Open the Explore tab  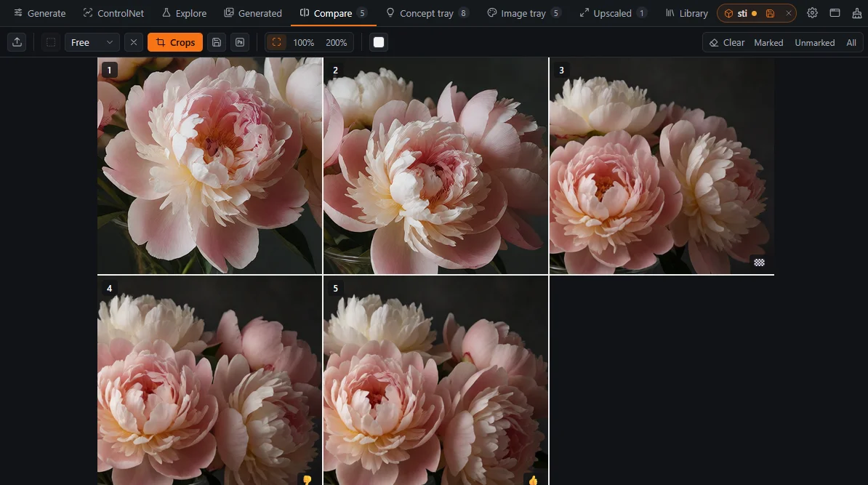point(185,13)
